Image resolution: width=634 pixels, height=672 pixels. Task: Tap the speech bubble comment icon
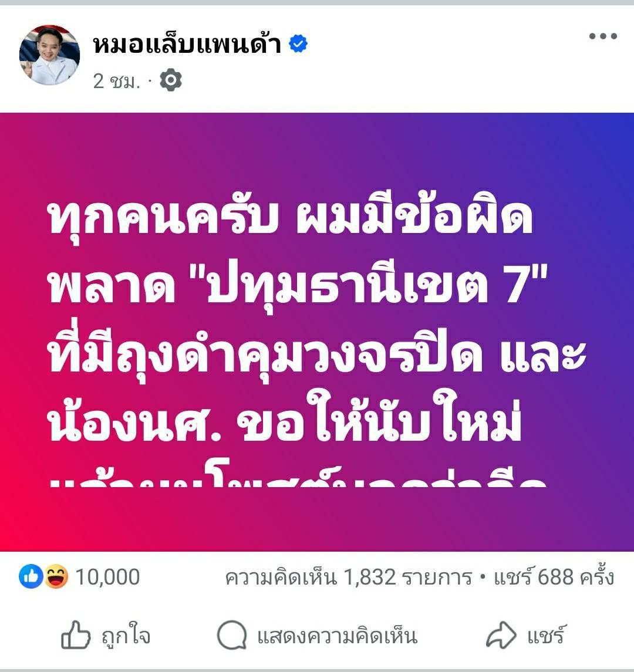pos(232,634)
